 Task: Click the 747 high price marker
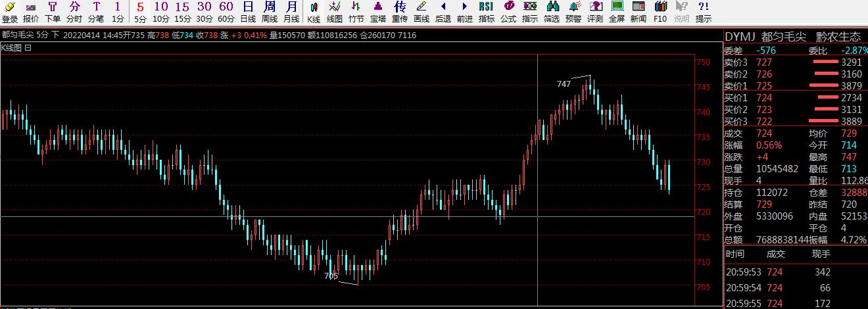click(564, 84)
